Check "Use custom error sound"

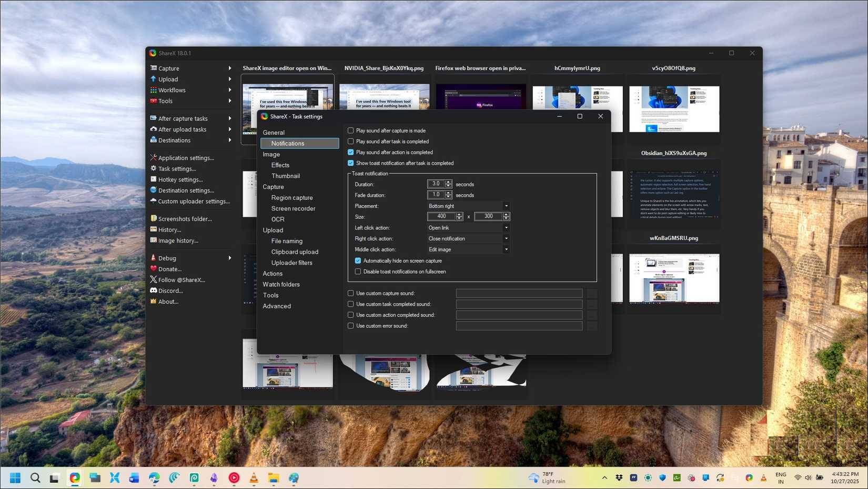[350, 325]
